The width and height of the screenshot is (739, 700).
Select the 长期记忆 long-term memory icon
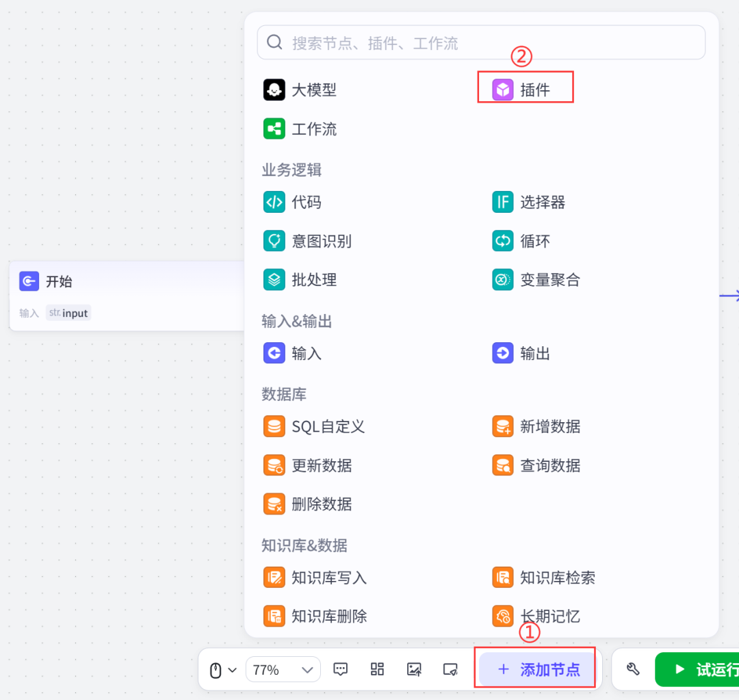click(x=502, y=616)
